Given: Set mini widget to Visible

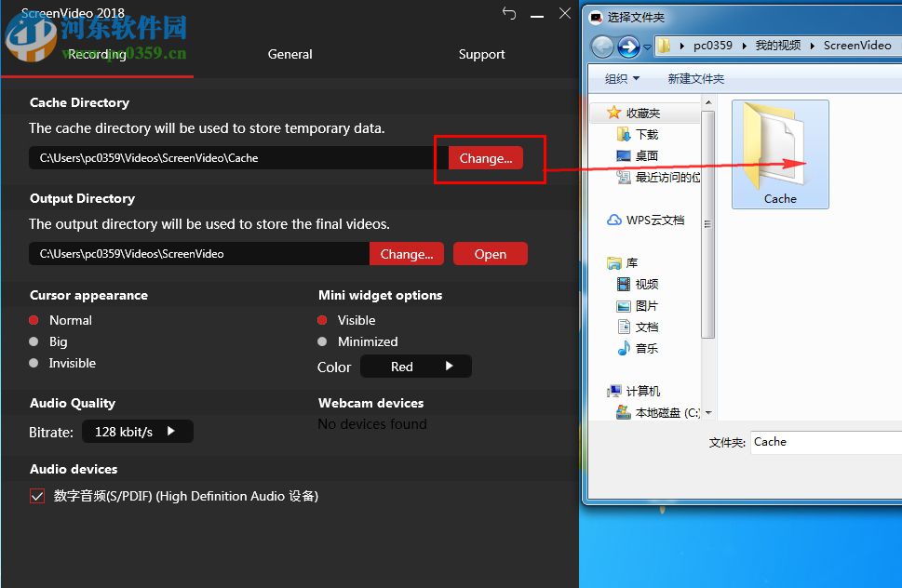Looking at the screenshot, I should click(322, 320).
